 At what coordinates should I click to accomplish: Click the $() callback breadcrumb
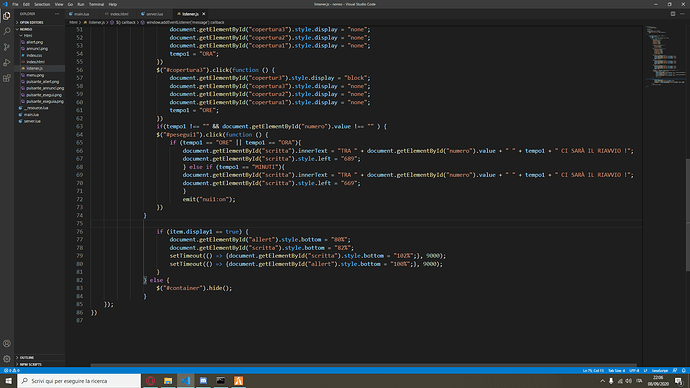click(125, 22)
